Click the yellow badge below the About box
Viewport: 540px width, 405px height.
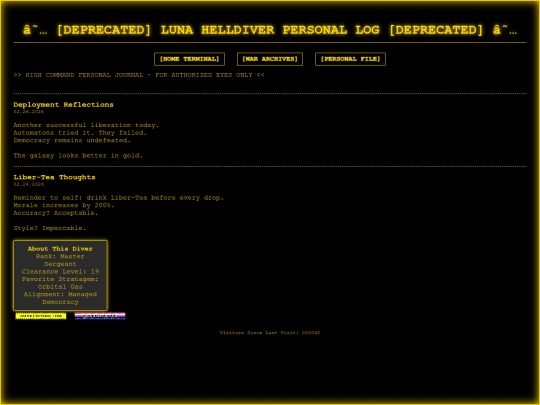point(41,316)
